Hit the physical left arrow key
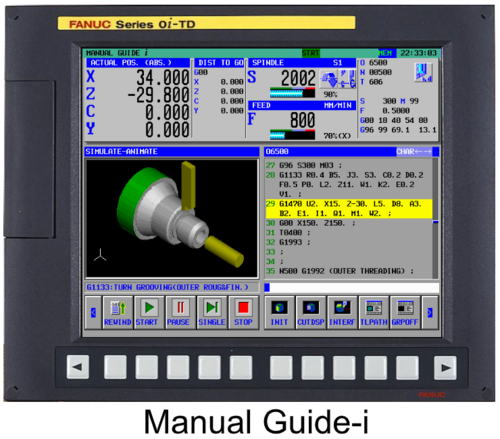 point(78,367)
